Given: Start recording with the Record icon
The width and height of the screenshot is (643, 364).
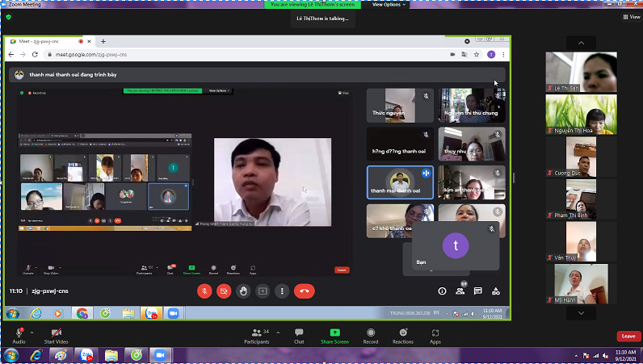Looking at the screenshot, I should pyautogui.click(x=370, y=333).
